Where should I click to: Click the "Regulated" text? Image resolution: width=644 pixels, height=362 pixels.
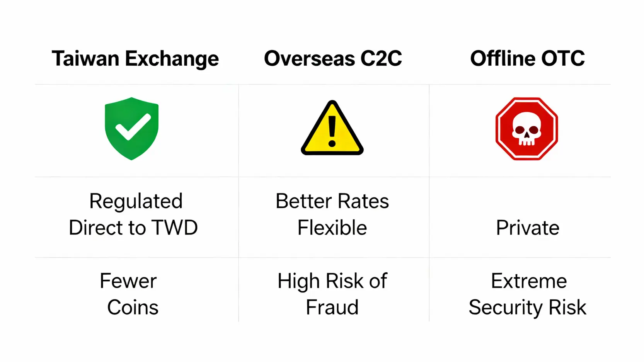136,201
